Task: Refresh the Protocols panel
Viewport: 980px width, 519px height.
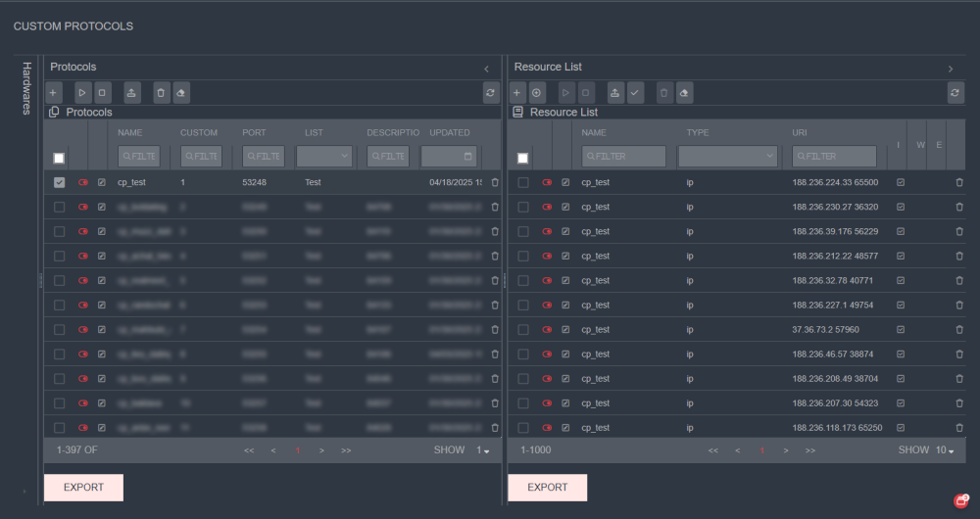Action: (490, 92)
